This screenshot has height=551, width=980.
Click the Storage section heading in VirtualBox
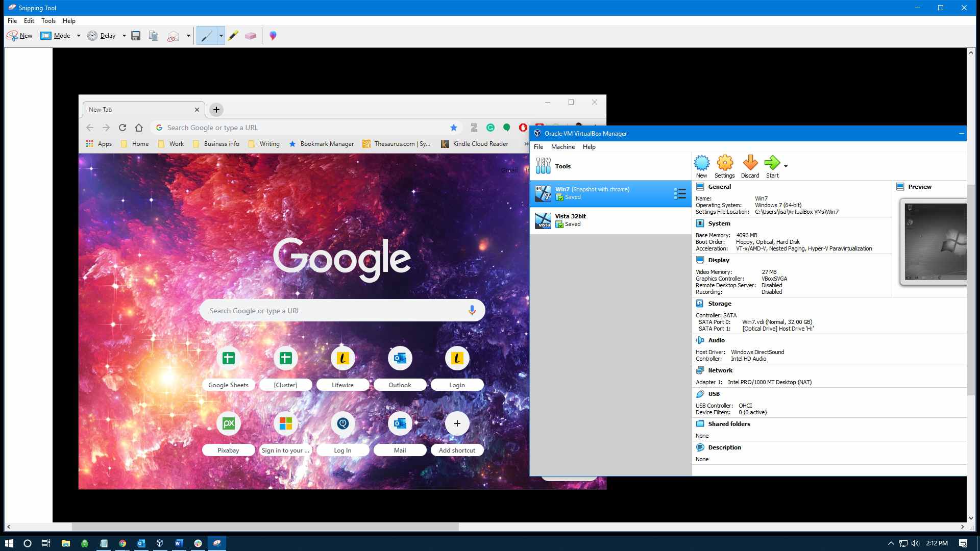point(720,304)
